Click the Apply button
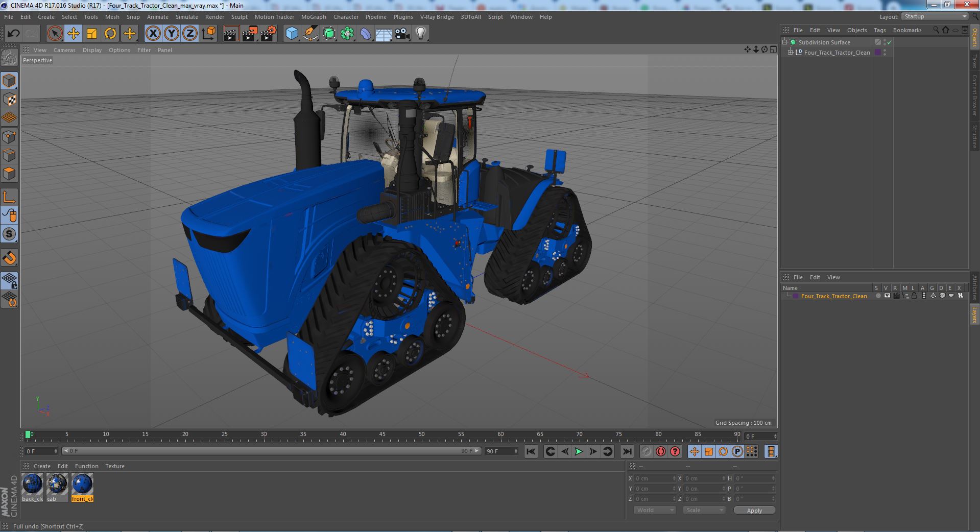The height and width of the screenshot is (532, 980). 754,510
